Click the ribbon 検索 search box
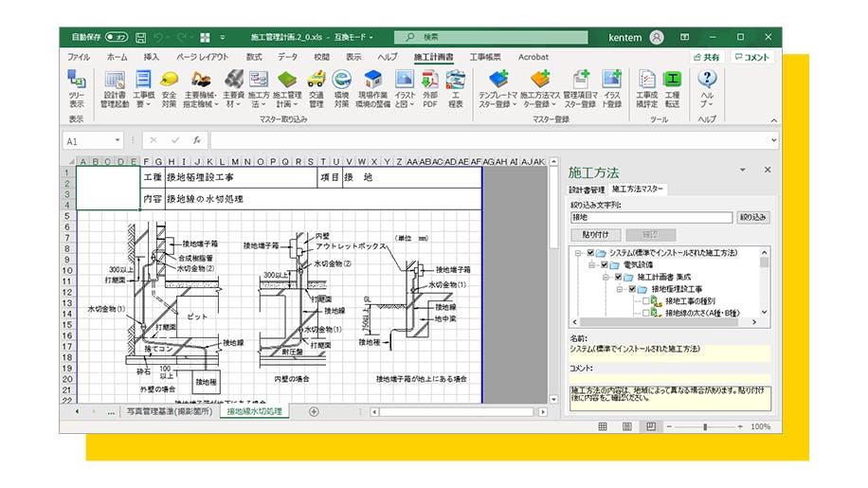The image size is (868, 488). (x=491, y=37)
